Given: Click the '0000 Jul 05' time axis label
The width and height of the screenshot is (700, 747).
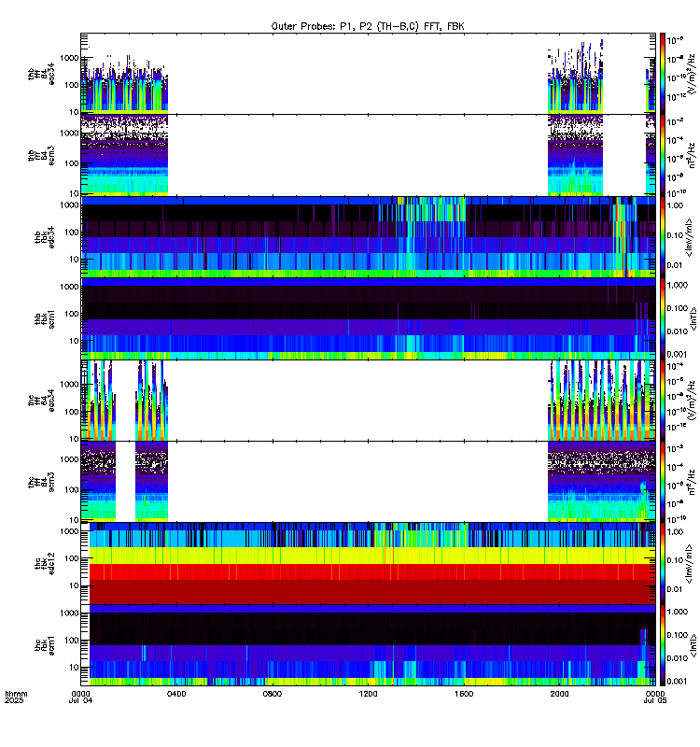Looking at the screenshot, I should (x=655, y=697).
